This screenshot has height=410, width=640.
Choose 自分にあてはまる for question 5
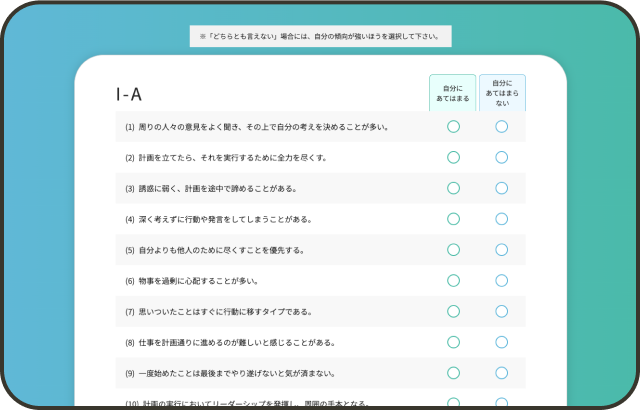(453, 250)
